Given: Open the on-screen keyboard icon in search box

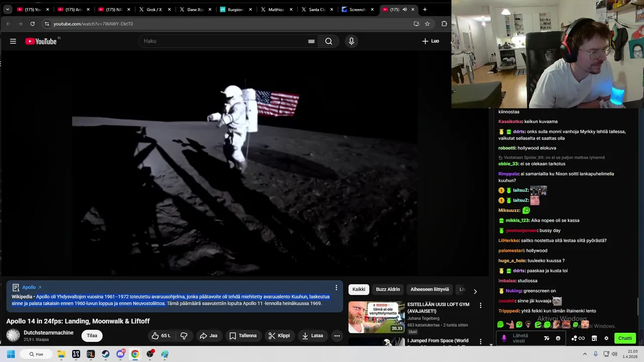Looking at the screenshot, I should point(311,41).
